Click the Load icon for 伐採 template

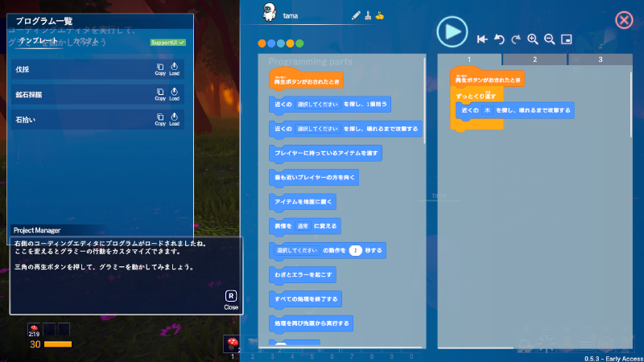tap(174, 70)
